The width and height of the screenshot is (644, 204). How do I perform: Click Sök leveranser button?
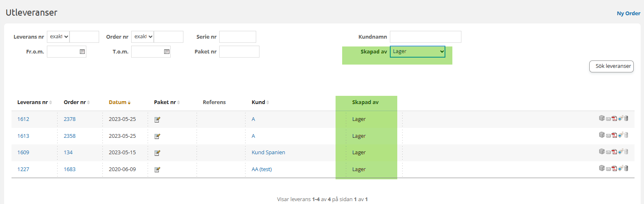612,66
